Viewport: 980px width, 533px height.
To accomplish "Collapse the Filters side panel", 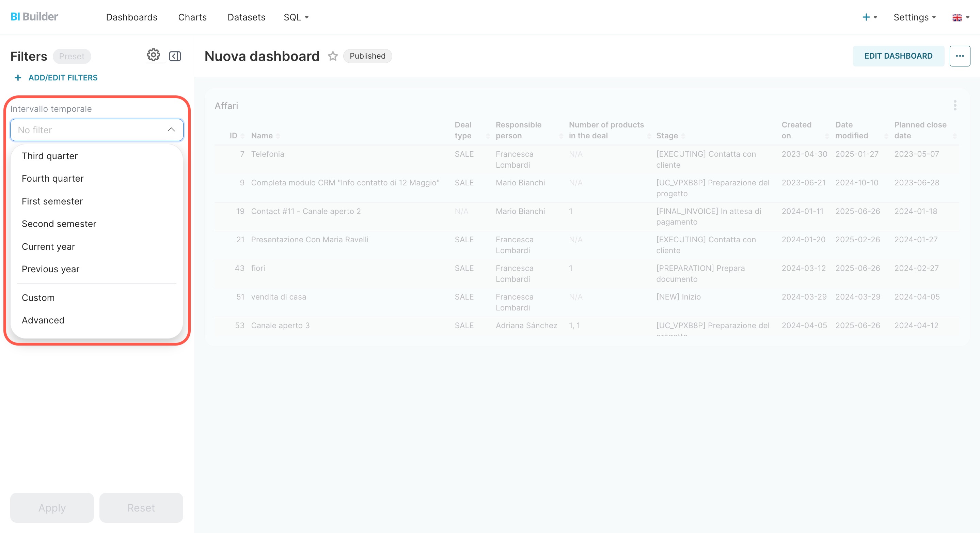I will [x=175, y=56].
